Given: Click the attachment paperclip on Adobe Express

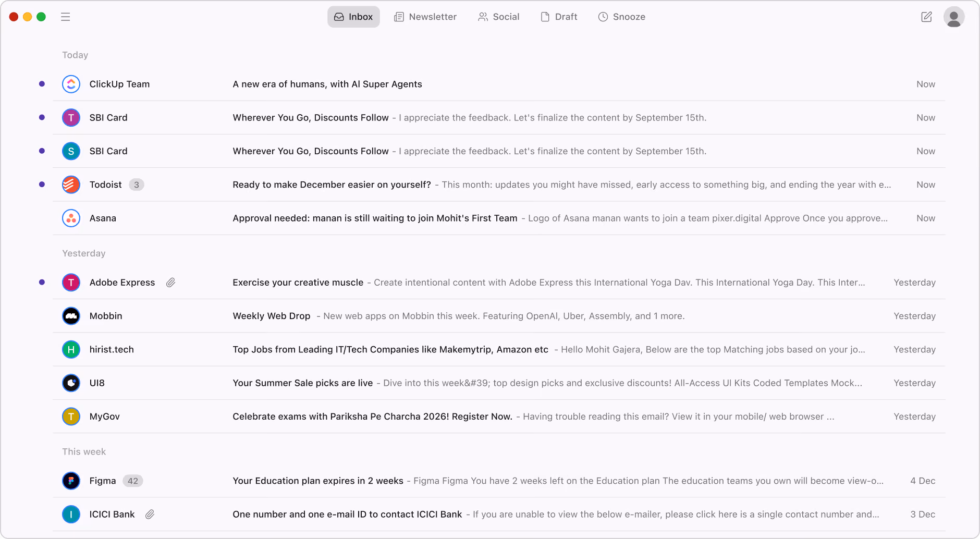Looking at the screenshot, I should (170, 283).
